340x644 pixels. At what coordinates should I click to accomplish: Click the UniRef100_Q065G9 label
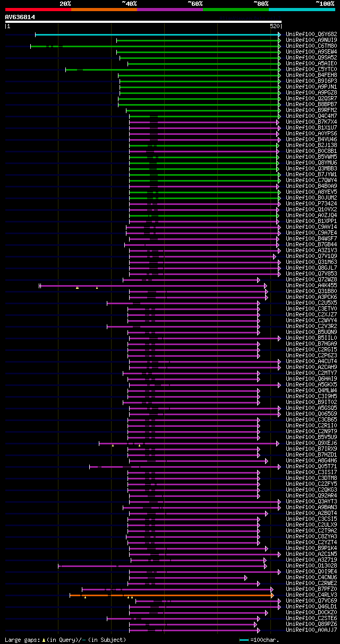pos(311,414)
